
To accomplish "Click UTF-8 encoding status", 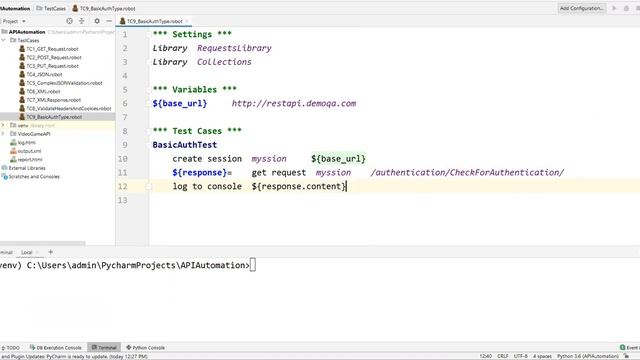I will tap(520, 356).
